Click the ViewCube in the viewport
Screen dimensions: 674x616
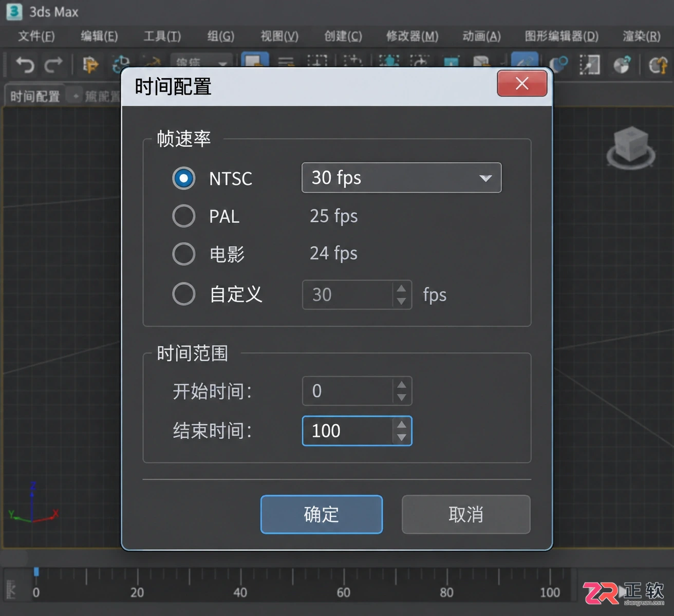[x=631, y=148]
